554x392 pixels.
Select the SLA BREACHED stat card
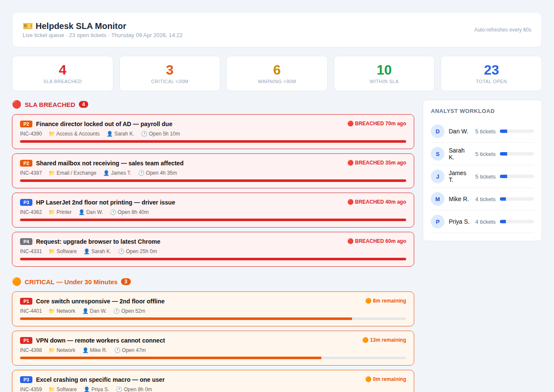(x=62, y=73)
